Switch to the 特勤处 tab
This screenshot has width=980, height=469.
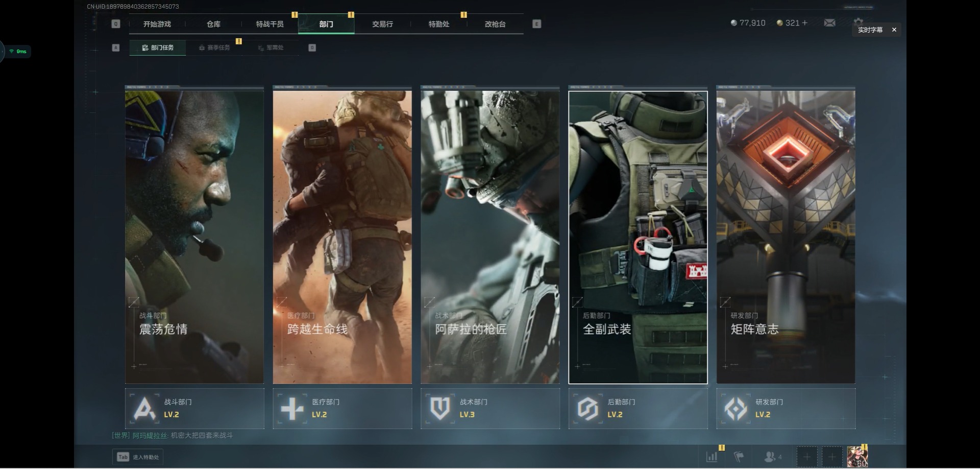(438, 24)
